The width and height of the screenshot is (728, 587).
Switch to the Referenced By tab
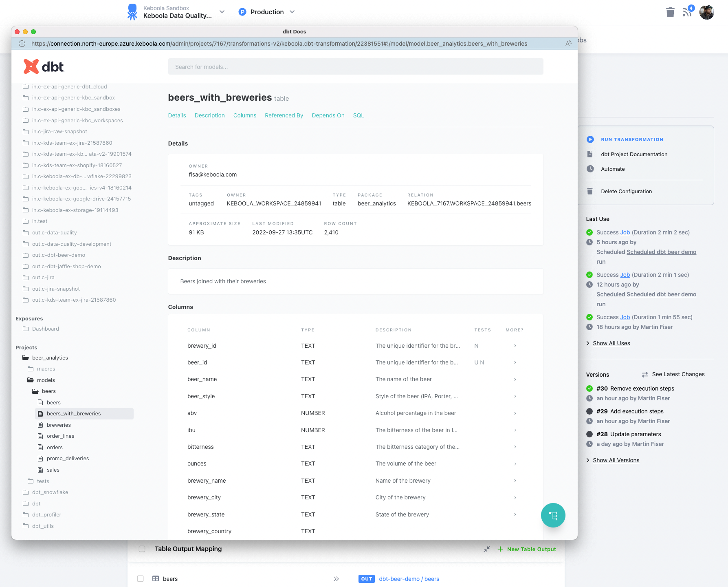coord(284,115)
